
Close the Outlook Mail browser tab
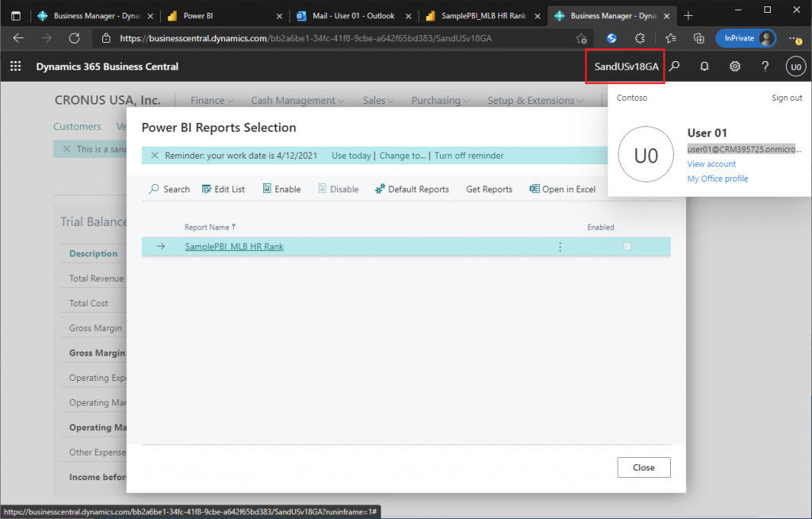408,16
